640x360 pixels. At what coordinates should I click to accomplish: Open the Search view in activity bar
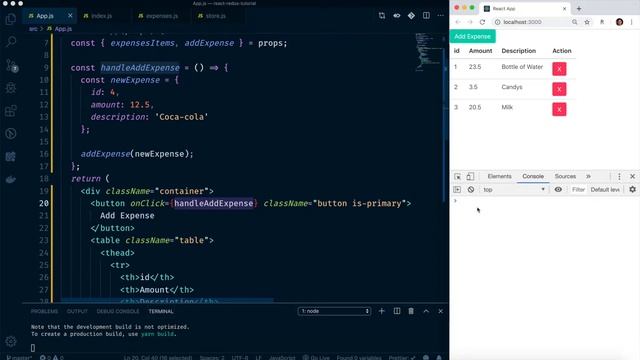tap(11, 42)
